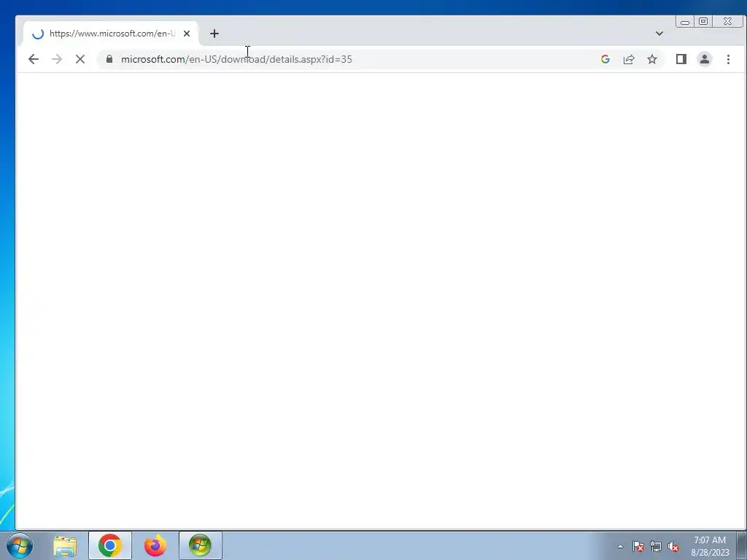The height and width of the screenshot is (560, 747).
Task: Show hidden system tray icons
Action: click(620, 546)
